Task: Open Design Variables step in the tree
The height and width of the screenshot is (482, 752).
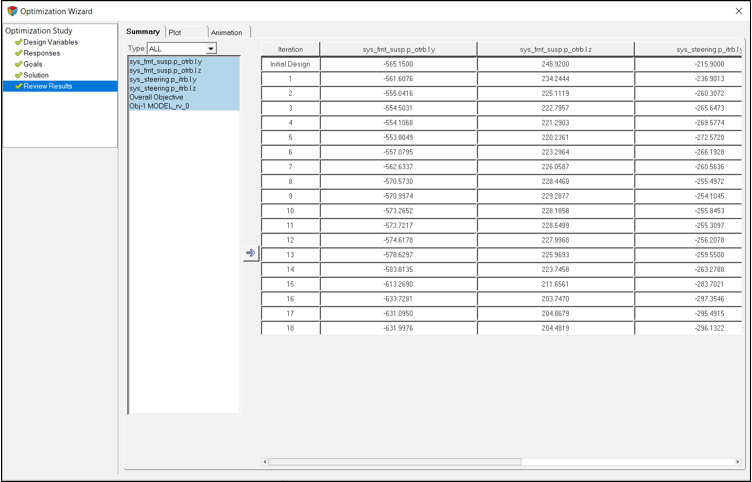Action: click(50, 42)
